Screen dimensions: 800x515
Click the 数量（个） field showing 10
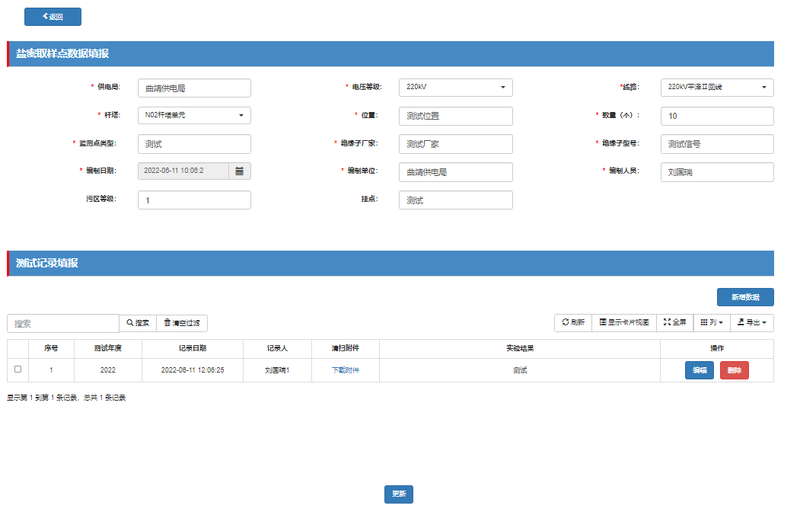coord(717,116)
